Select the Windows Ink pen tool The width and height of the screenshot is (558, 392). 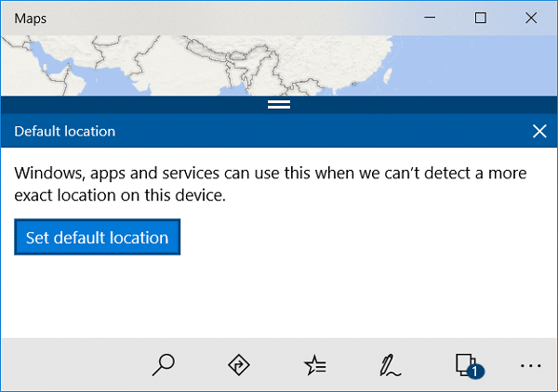click(x=390, y=365)
